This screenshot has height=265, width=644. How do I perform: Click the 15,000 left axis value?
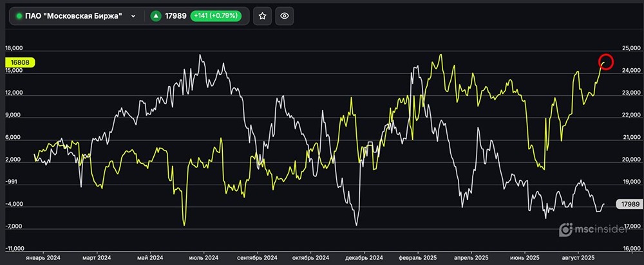(x=14, y=71)
